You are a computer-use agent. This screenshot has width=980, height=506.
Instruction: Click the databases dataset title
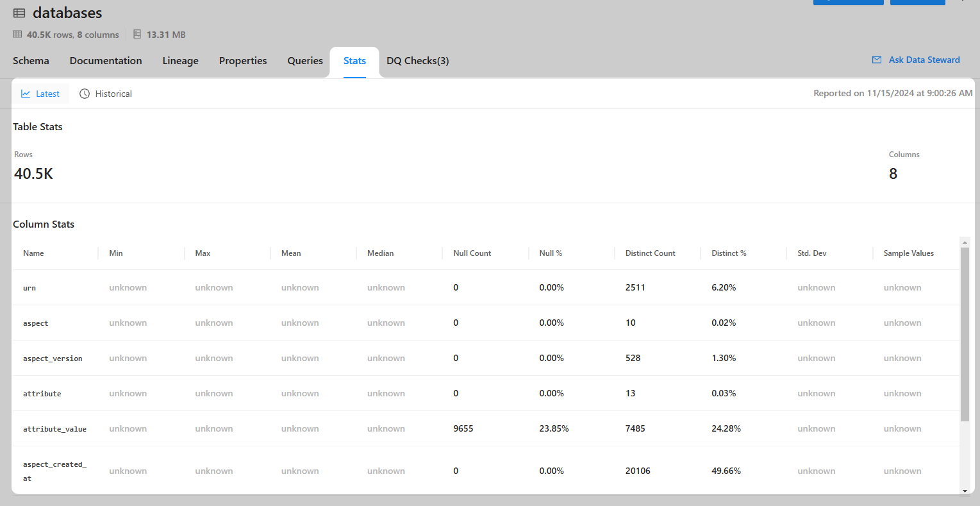pos(67,13)
